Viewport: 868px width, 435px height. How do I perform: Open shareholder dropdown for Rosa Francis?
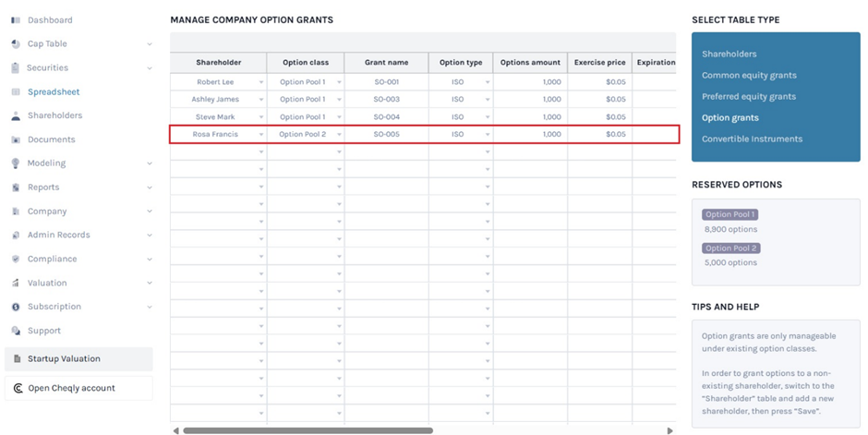point(261,135)
